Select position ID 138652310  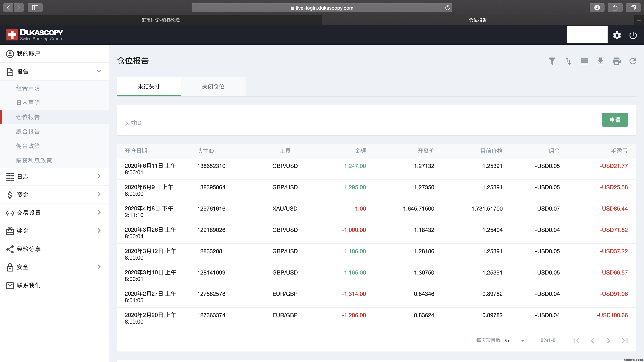click(211, 166)
